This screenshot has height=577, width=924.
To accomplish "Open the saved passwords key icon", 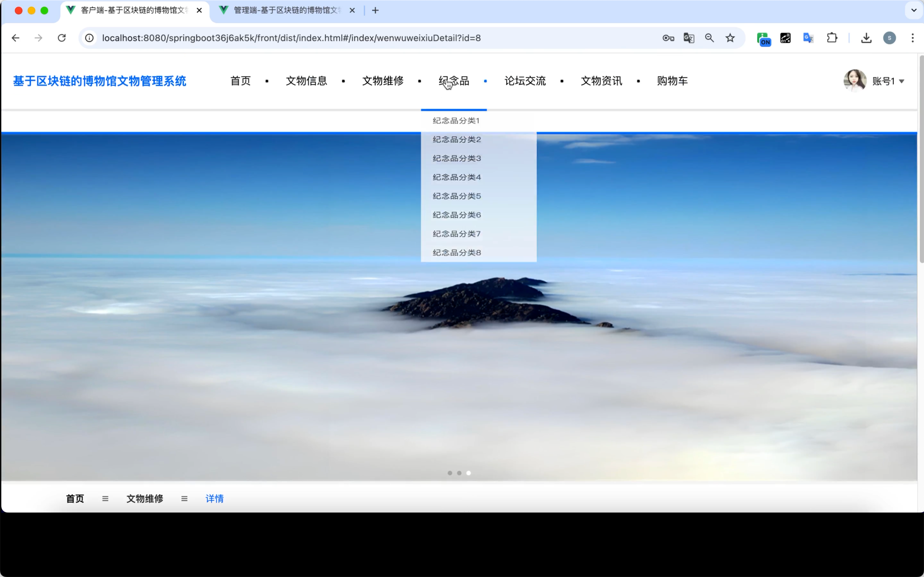I will 668,38.
